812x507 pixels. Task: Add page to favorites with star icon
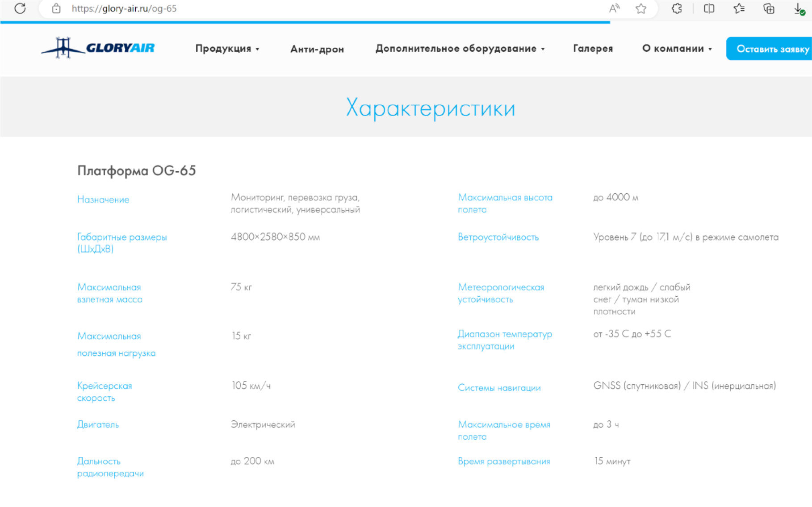[641, 8]
